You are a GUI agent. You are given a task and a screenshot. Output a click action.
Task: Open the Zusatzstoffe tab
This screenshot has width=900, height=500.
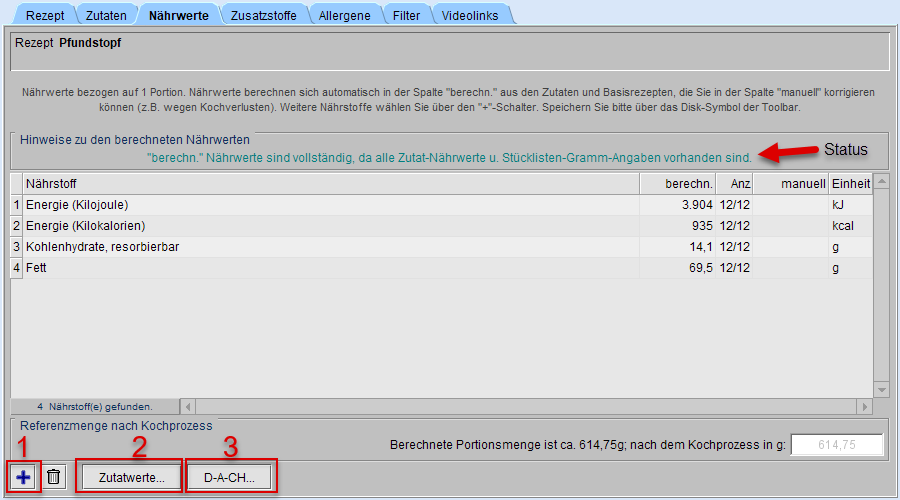263,15
